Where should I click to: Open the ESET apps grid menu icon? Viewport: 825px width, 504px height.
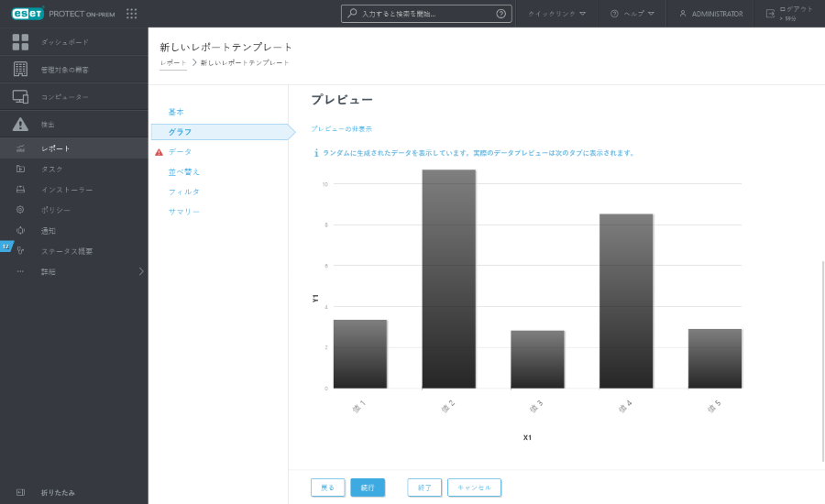click(131, 14)
